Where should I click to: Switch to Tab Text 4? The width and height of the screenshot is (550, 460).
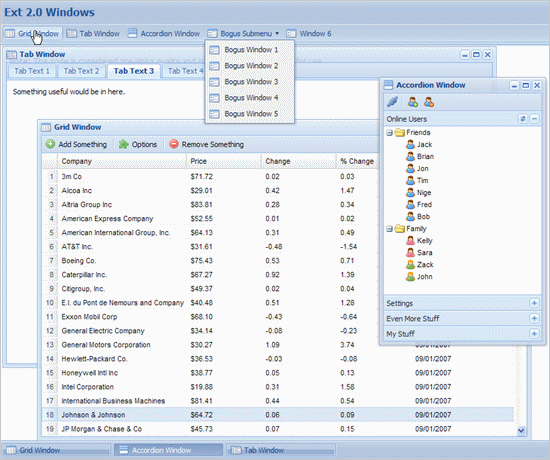[x=185, y=71]
